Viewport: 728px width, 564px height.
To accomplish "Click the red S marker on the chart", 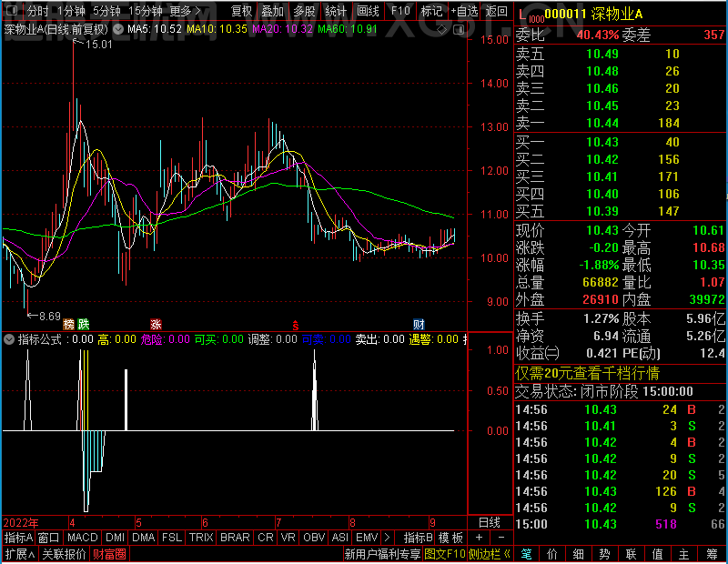I will tap(295, 326).
